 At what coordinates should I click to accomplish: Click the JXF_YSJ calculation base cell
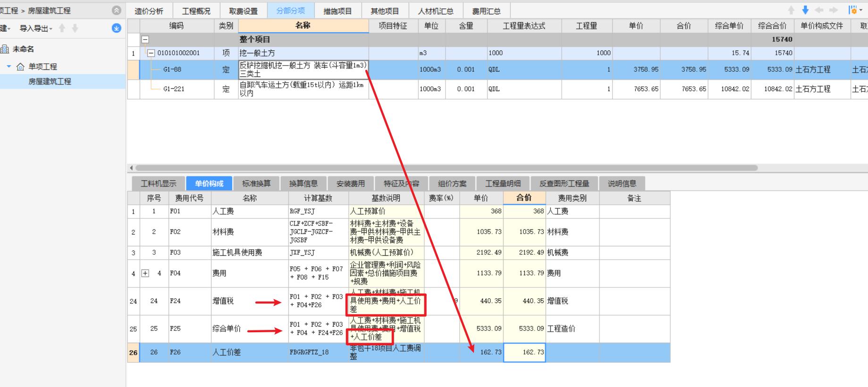point(318,252)
